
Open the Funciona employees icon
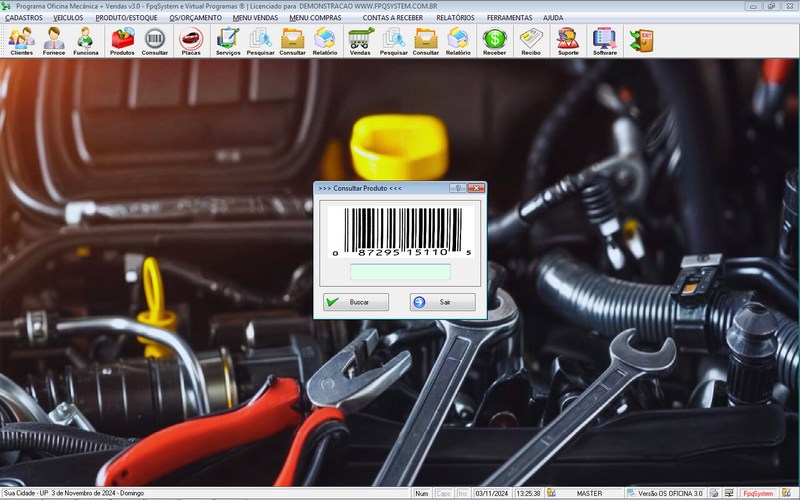point(86,41)
